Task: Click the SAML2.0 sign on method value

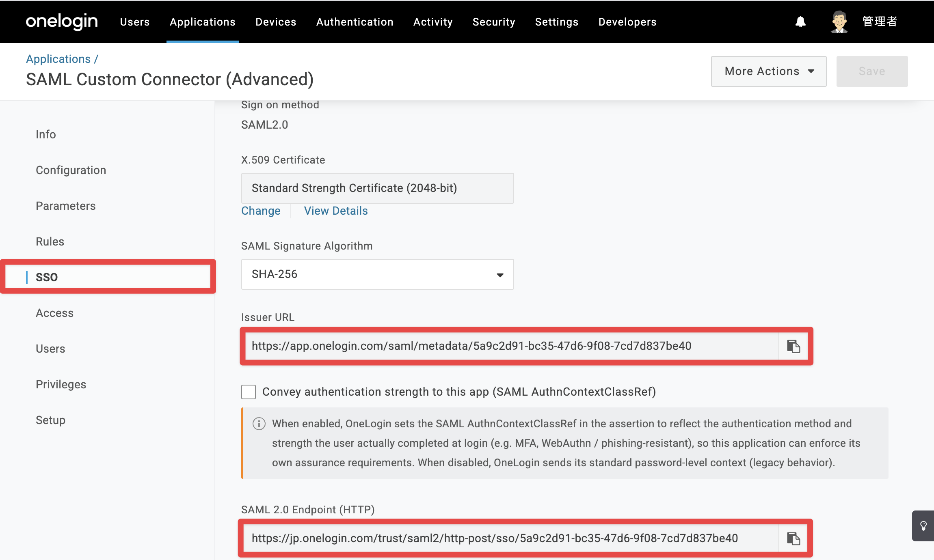Action: click(x=265, y=125)
